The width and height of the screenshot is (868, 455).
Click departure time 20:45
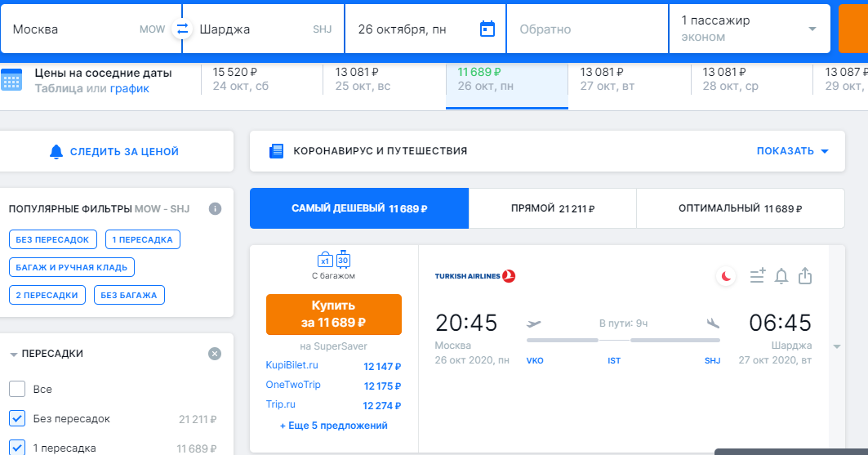coord(466,323)
